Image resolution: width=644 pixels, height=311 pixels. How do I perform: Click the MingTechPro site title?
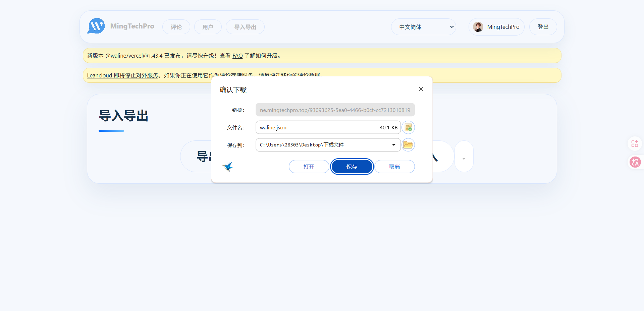(x=132, y=26)
